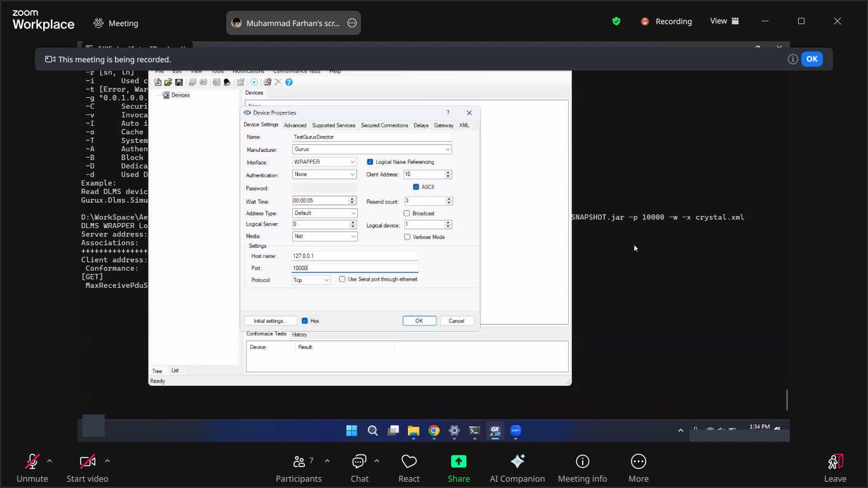Click the blue Run/Play circle toolbar icon
This screenshot has width=868, height=488.
click(254, 82)
